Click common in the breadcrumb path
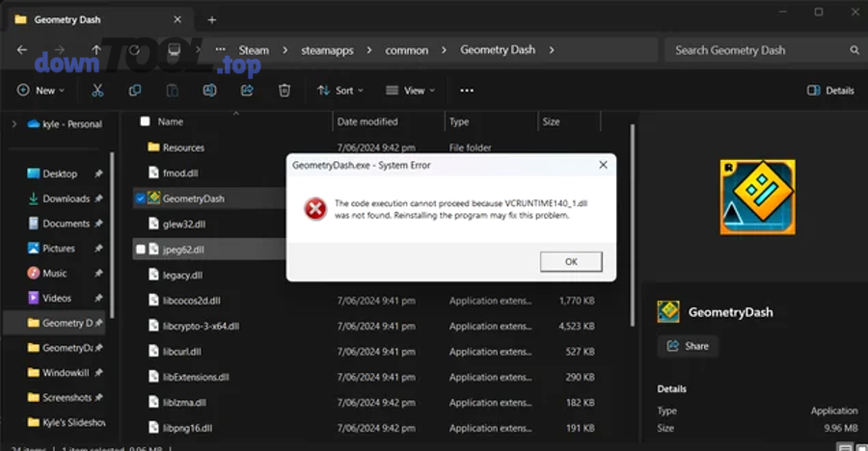 click(x=407, y=50)
